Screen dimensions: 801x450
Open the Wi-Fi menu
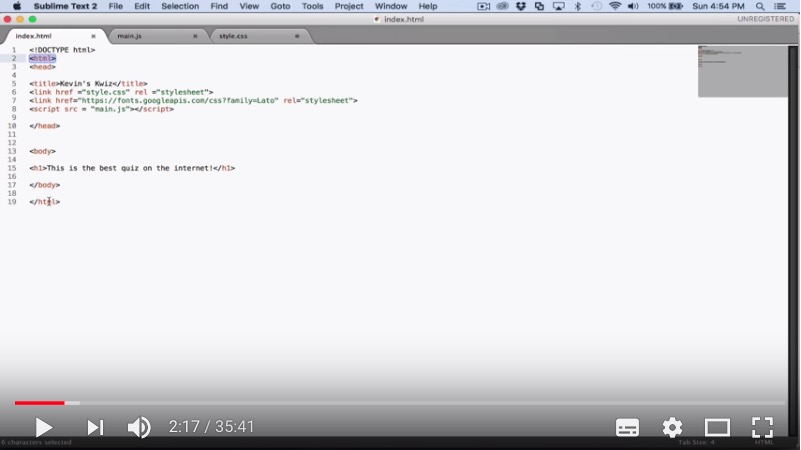click(x=615, y=6)
